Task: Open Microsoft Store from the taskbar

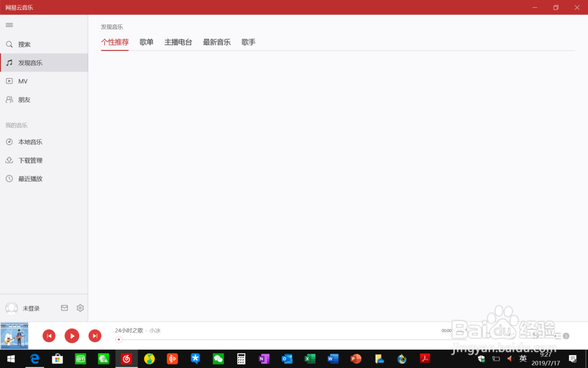Action: click(58, 359)
